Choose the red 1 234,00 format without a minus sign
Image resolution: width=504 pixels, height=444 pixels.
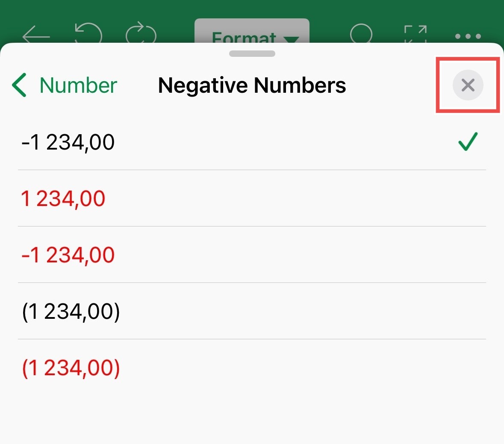point(252,198)
